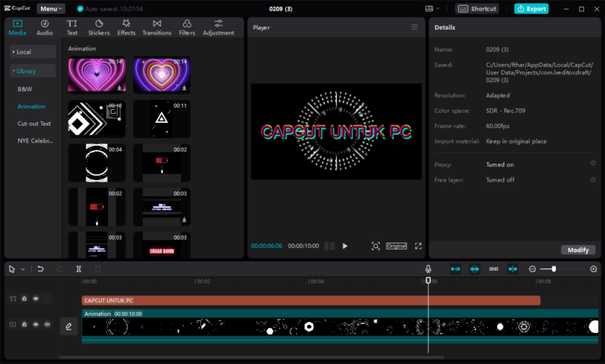Open the Media tab
This screenshot has height=364, width=605.
(x=17, y=28)
